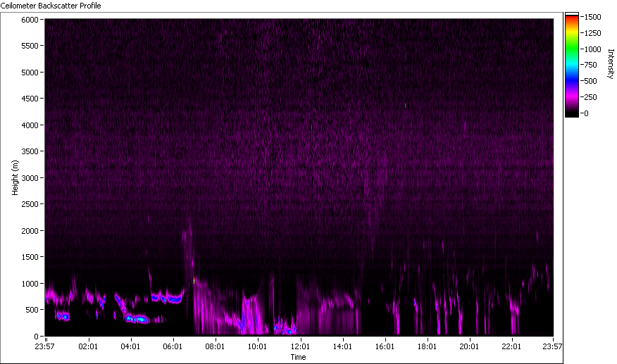Click the 0 colorbar scale value
Viewport: 617px width, 364px height.
coord(586,113)
